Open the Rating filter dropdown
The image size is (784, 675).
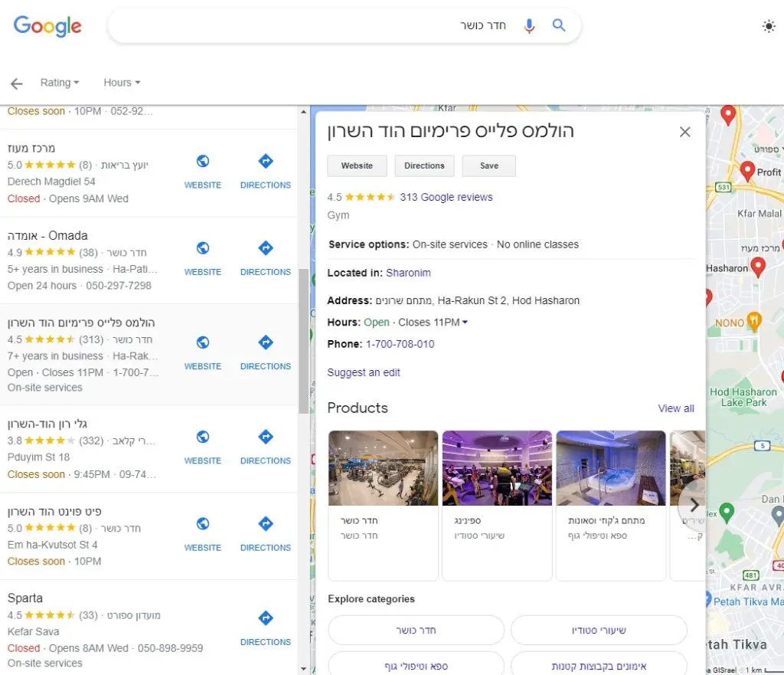[x=60, y=83]
